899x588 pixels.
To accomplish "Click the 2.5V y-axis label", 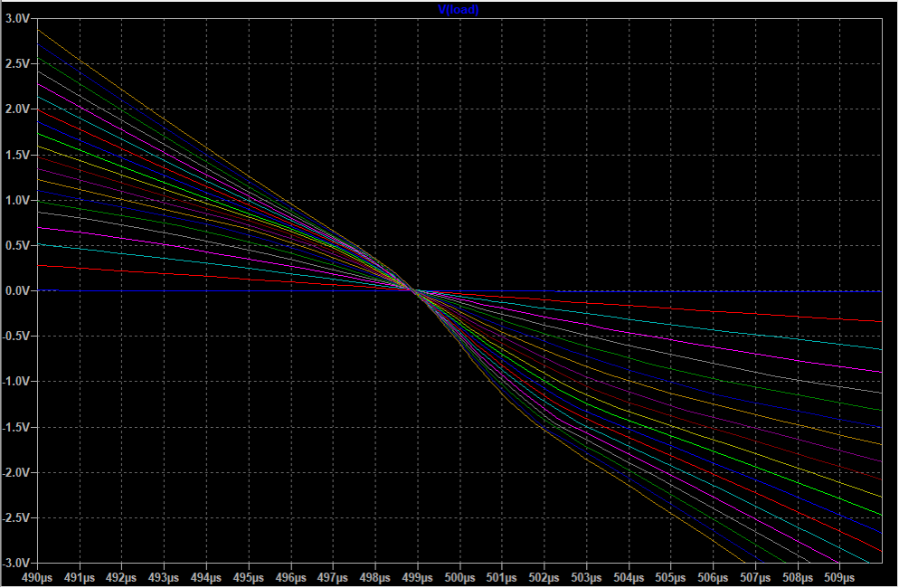I will click(17, 63).
